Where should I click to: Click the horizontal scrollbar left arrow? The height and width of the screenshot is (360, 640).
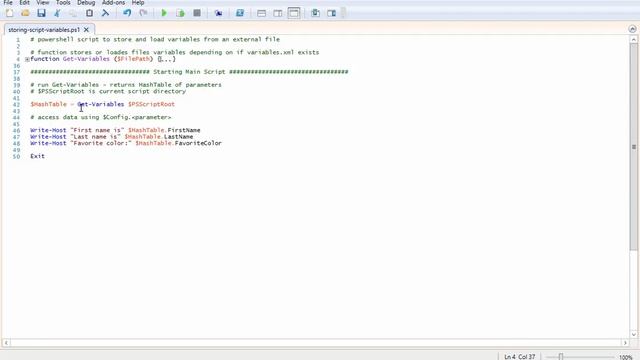click(x=6, y=343)
